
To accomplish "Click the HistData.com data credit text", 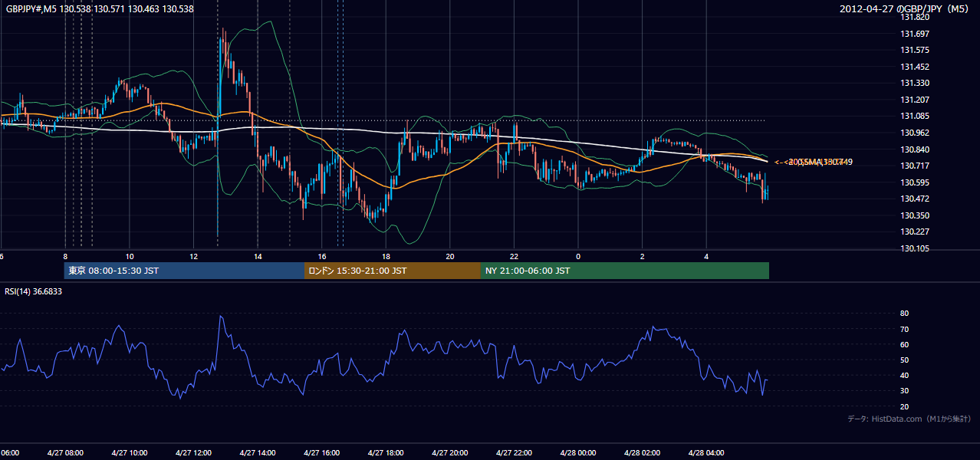I will 909,419.
